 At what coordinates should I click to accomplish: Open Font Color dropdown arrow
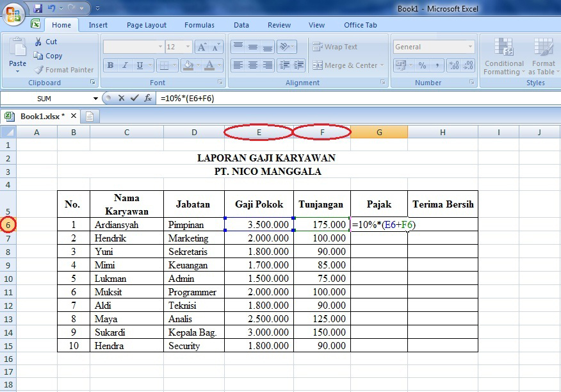point(219,65)
